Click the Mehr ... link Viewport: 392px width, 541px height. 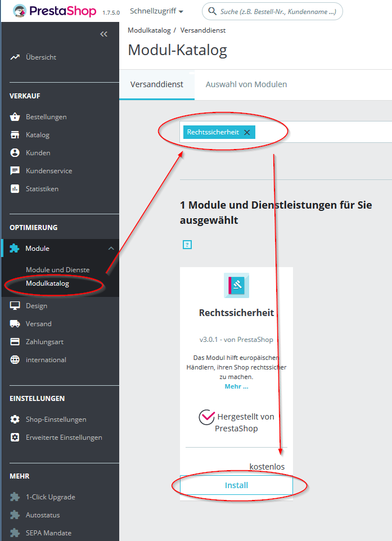[236, 386]
